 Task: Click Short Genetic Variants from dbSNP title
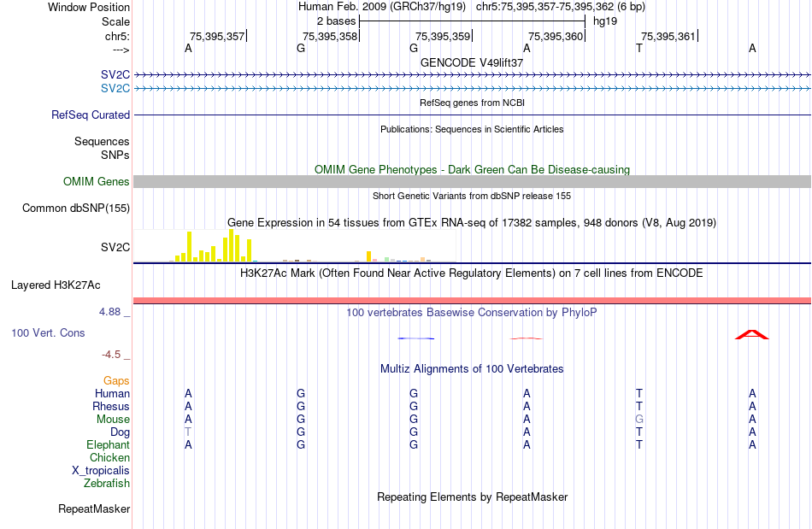(x=472, y=197)
